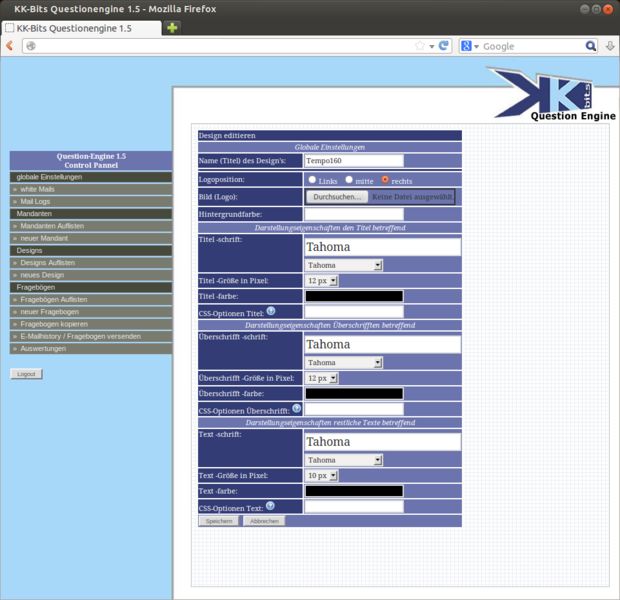The width and height of the screenshot is (620, 600).
Task: Open the Titel-schrift font dropdown
Action: (x=344, y=265)
